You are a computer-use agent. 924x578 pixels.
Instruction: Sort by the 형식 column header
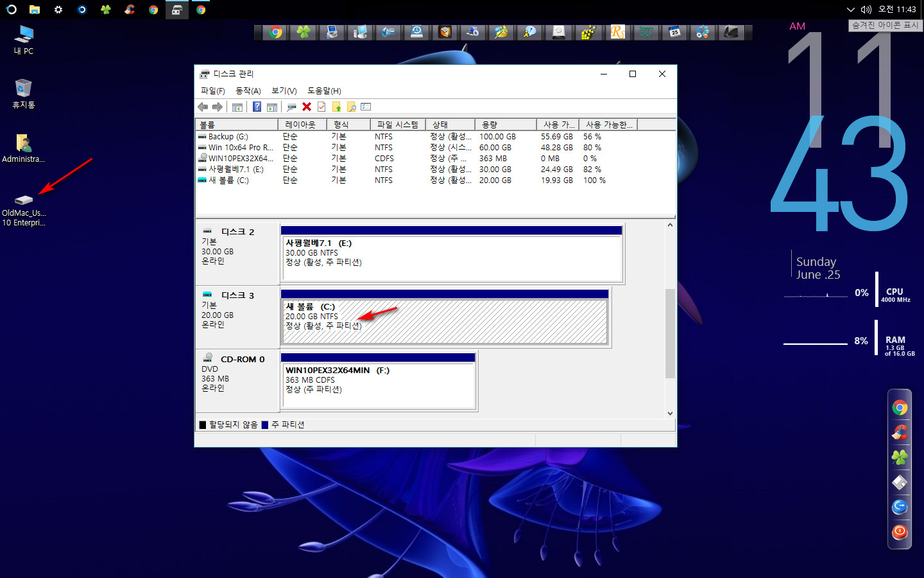[348, 125]
